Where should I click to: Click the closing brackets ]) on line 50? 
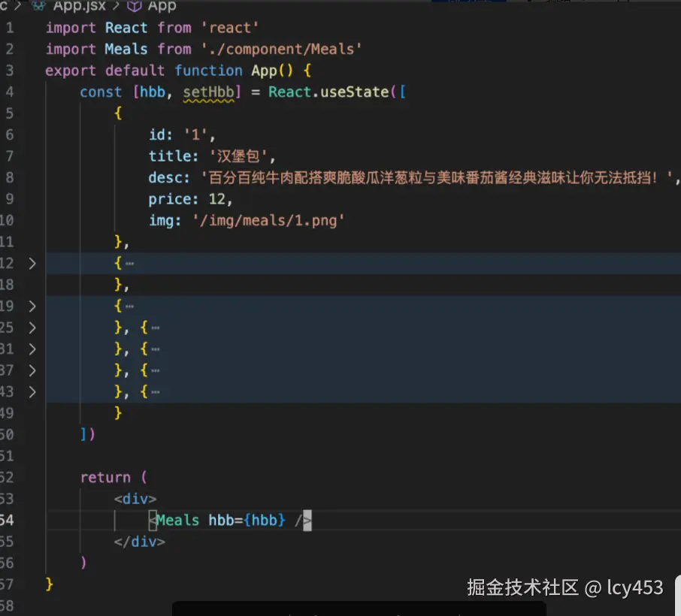[x=88, y=434]
